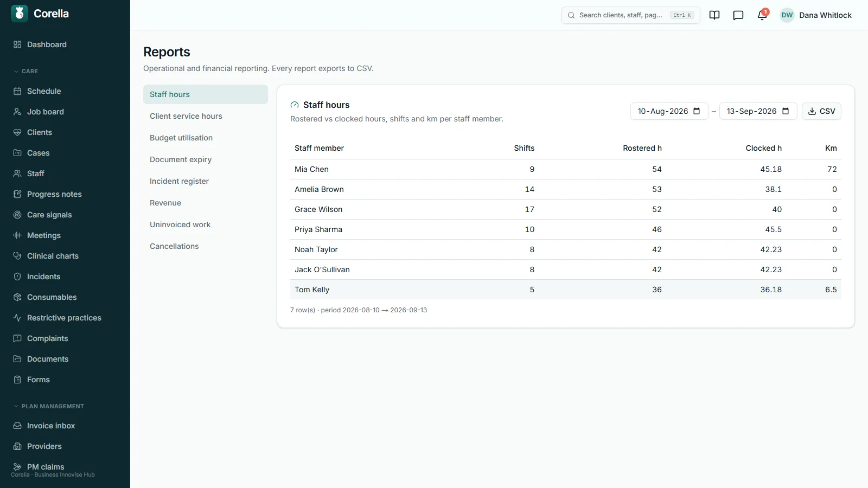Switch to Client service hours report
Image resolution: width=868 pixels, height=488 pixels.
tap(206, 116)
